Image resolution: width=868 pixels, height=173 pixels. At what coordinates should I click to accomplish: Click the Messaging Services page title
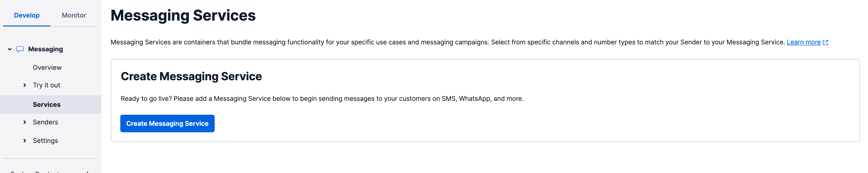183,15
